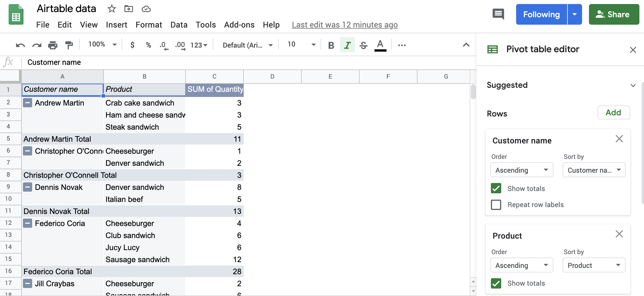The image size is (644, 296).
Task: Click the print icon
Action: [x=53, y=45]
